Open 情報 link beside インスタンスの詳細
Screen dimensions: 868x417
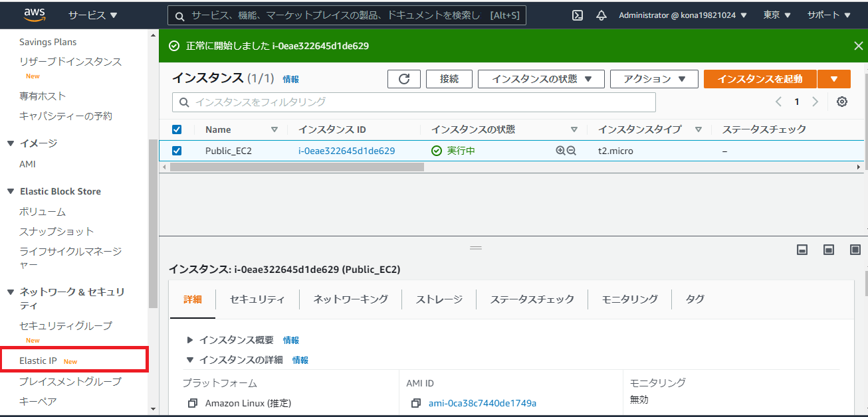coord(300,360)
